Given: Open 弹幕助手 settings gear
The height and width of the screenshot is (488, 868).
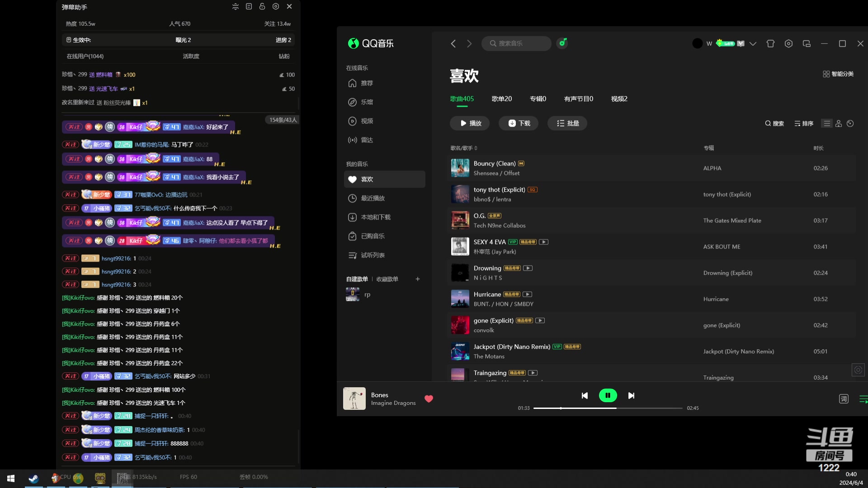Looking at the screenshot, I should pos(276,7).
